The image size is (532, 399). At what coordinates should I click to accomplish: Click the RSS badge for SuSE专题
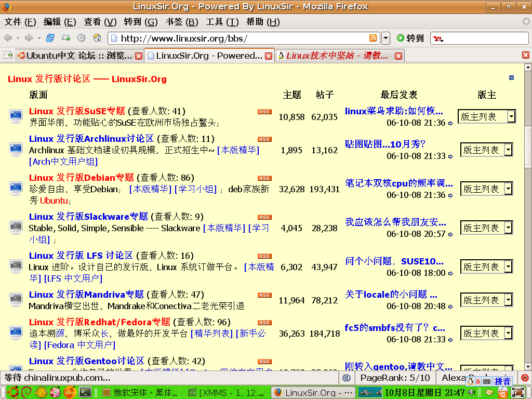(264, 112)
